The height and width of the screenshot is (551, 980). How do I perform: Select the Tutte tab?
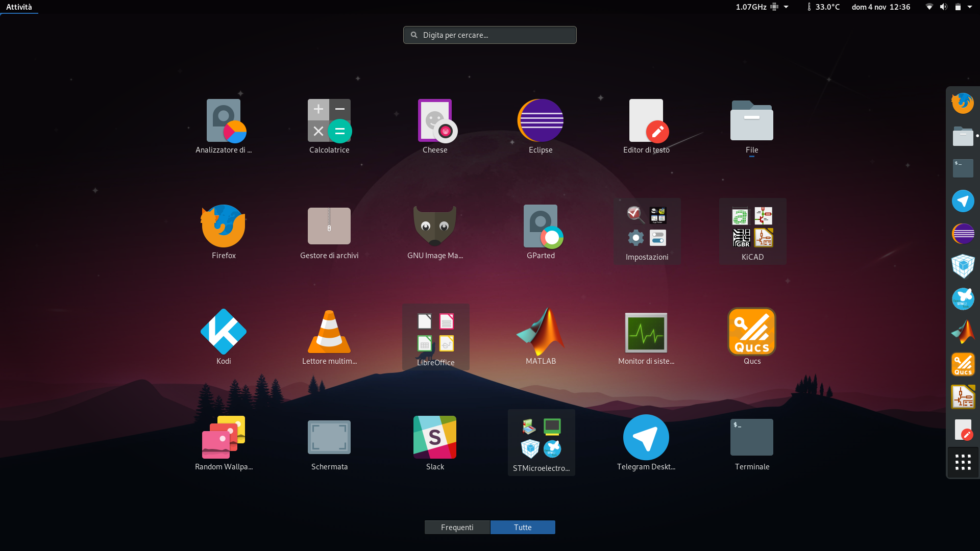point(523,528)
